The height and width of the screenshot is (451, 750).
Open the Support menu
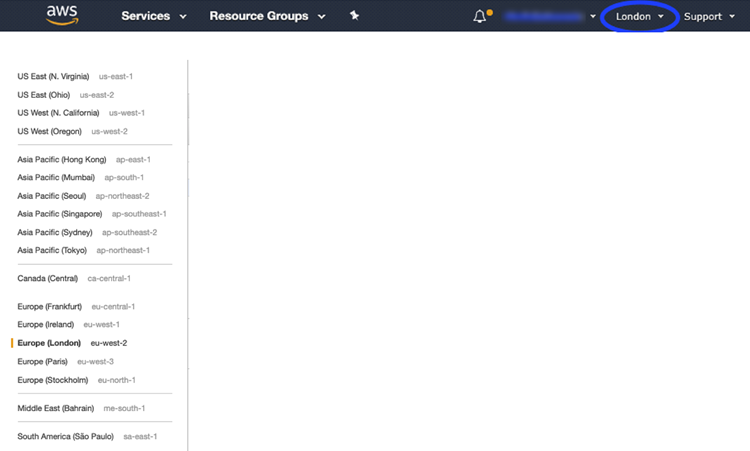click(x=709, y=16)
